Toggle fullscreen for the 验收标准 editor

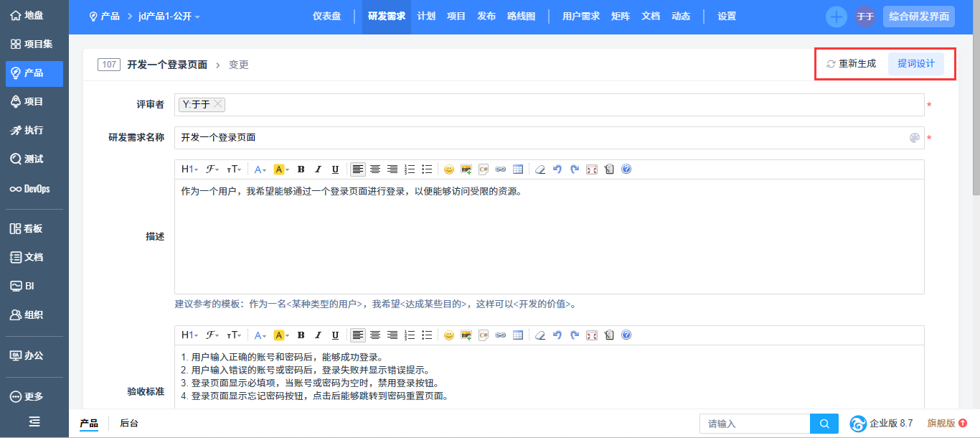(592, 335)
